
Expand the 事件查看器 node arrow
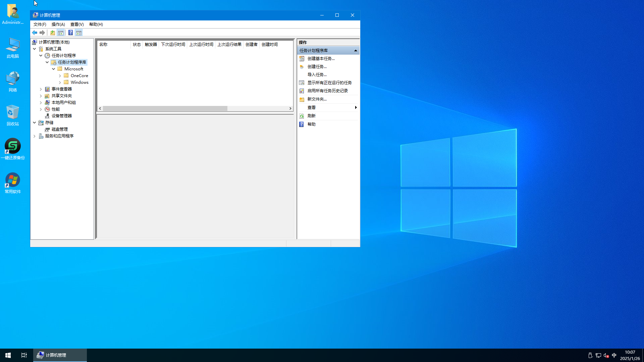pyautogui.click(x=41, y=89)
